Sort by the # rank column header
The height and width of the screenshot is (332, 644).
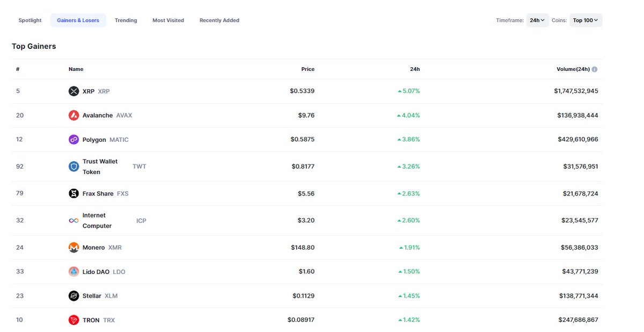pyautogui.click(x=18, y=69)
